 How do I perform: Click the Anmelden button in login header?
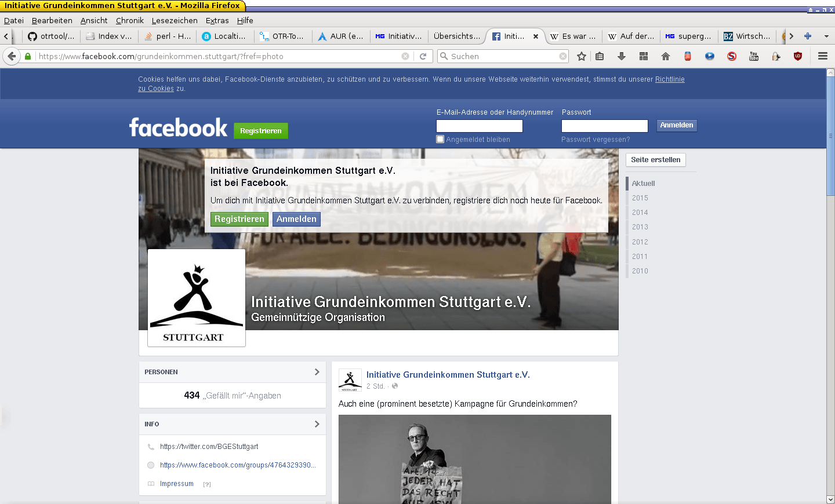pyautogui.click(x=677, y=125)
